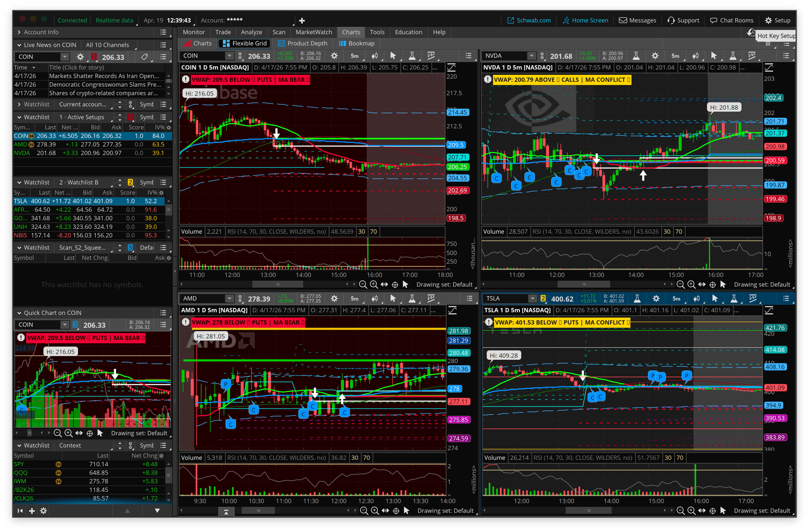Open the NVDA symbol dropdown
Image resolution: width=809 pixels, height=532 pixels.
(531, 56)
